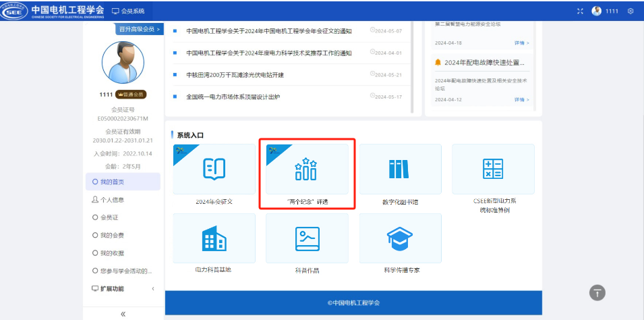Expand the 扩展功能 menu chevron
Screen dimensions: 644x320
[x=153, y=289]
